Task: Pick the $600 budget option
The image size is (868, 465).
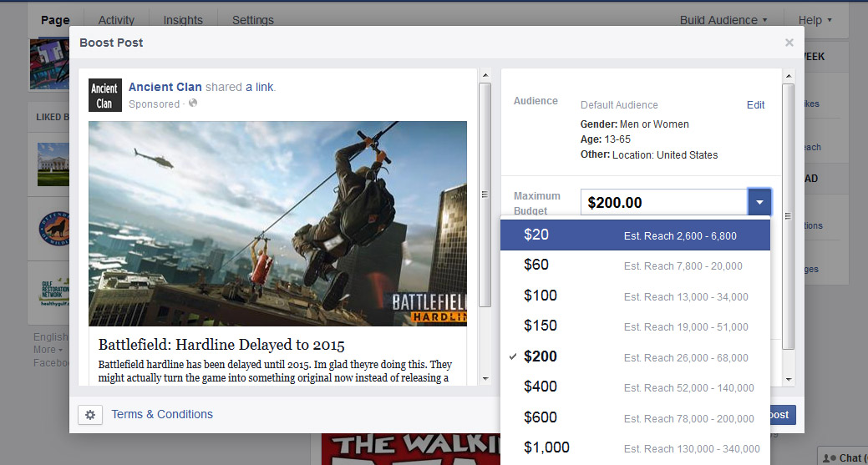Action: 635,417
